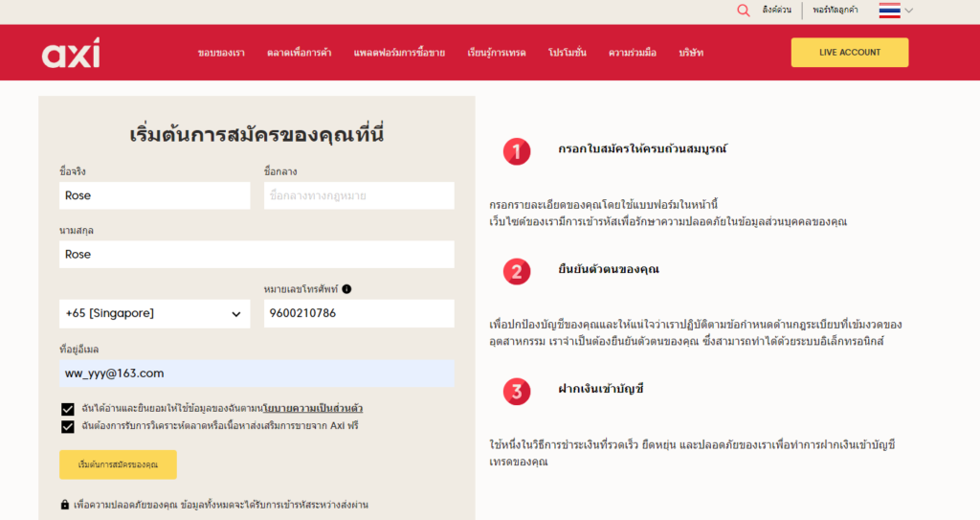The image size is (980, 520).
Task: Click the phone number field 9600210786
Action: click(x=359, y=313)
